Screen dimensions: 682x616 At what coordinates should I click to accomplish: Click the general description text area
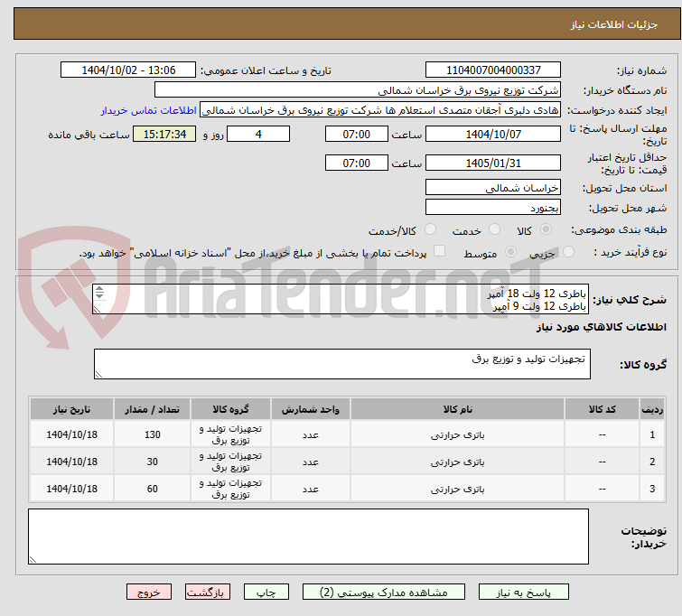pyautogui.click(x=341, y=299)
